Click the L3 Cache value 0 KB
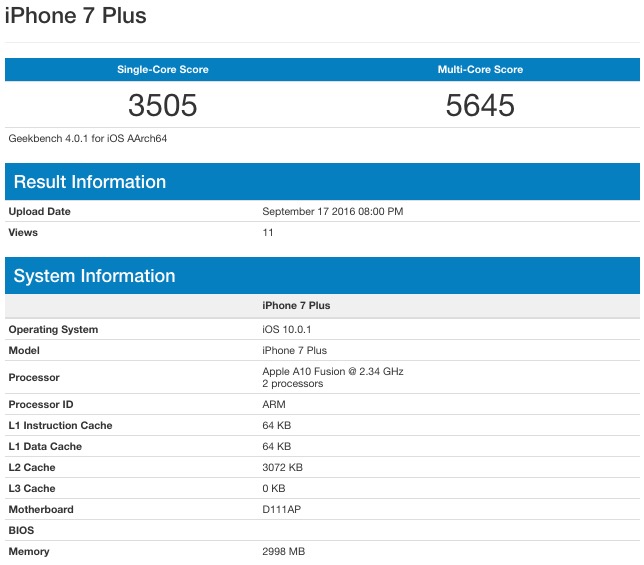The width and height of the screenshot is (644, 565). click(x=274, y=489)
